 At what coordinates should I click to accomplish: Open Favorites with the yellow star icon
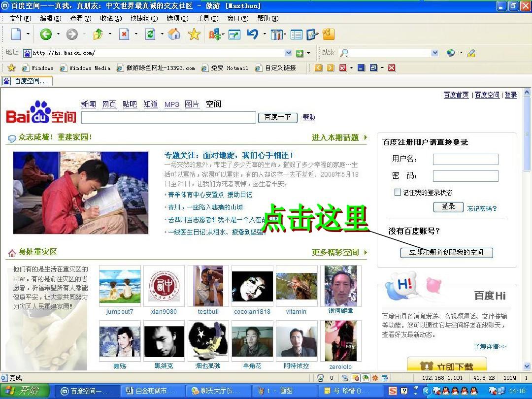(x=194, y=34)
